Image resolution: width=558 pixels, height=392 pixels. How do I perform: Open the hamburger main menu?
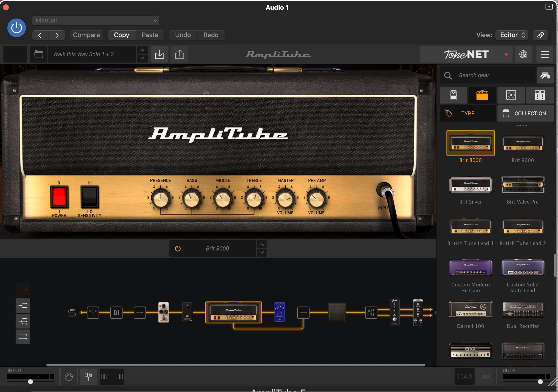tap(545, 54)
